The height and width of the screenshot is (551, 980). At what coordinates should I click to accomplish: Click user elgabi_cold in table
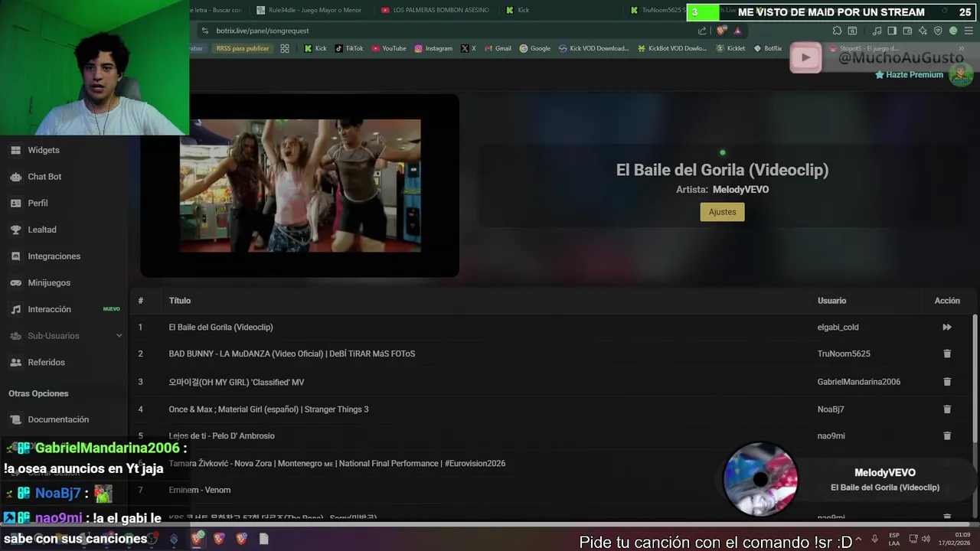pyautogui.click(x=838, y=327)
